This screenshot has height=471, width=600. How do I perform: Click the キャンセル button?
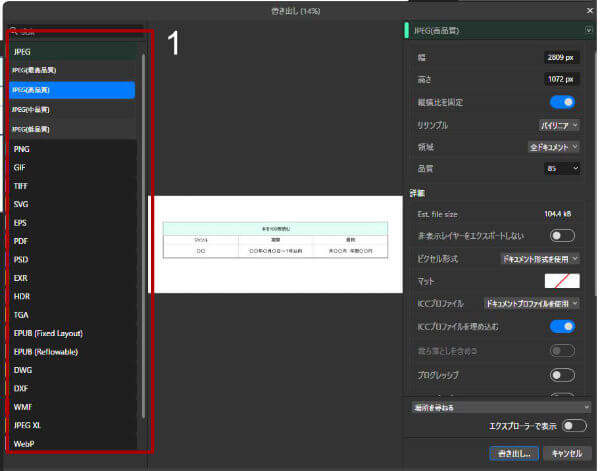tap(566, 453)
